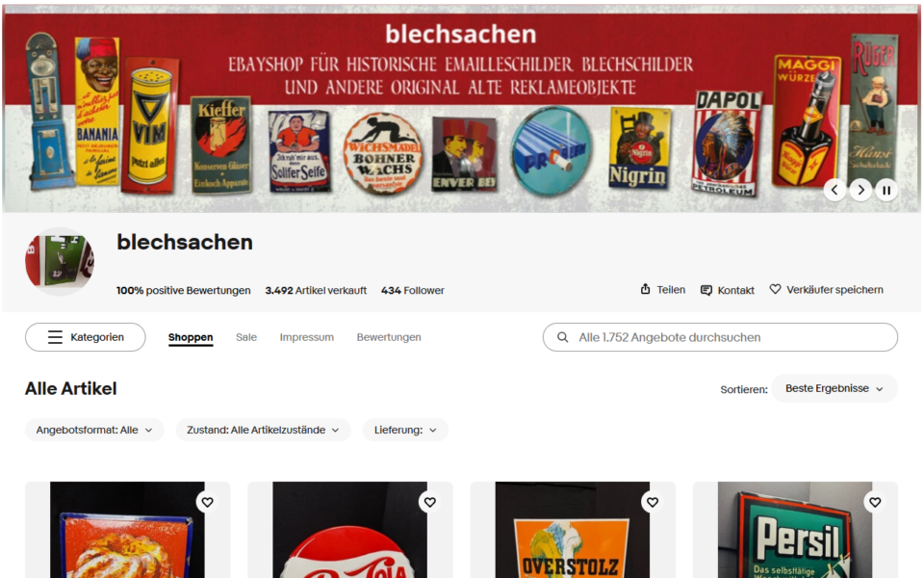
Task: Switch to the Sale tab
Action: [246, 337]
